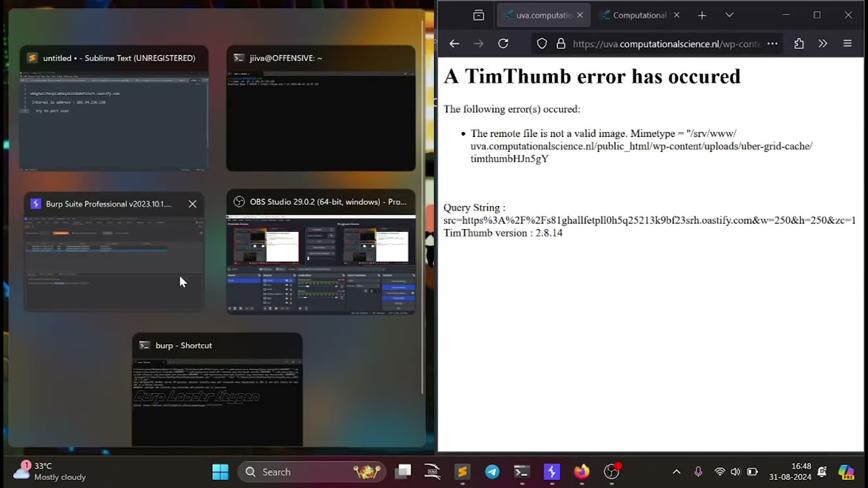Close the Burp Suite Professional snap thumbnail
Screen dimensions: 868x488
pyautogui.click(x=193, y=204)
